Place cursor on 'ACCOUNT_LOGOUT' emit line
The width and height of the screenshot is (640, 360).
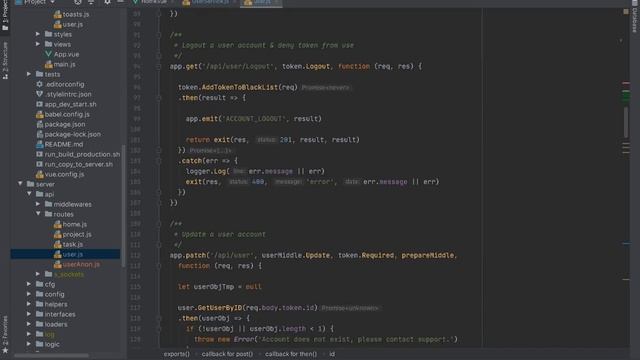[x=253, y=119]
